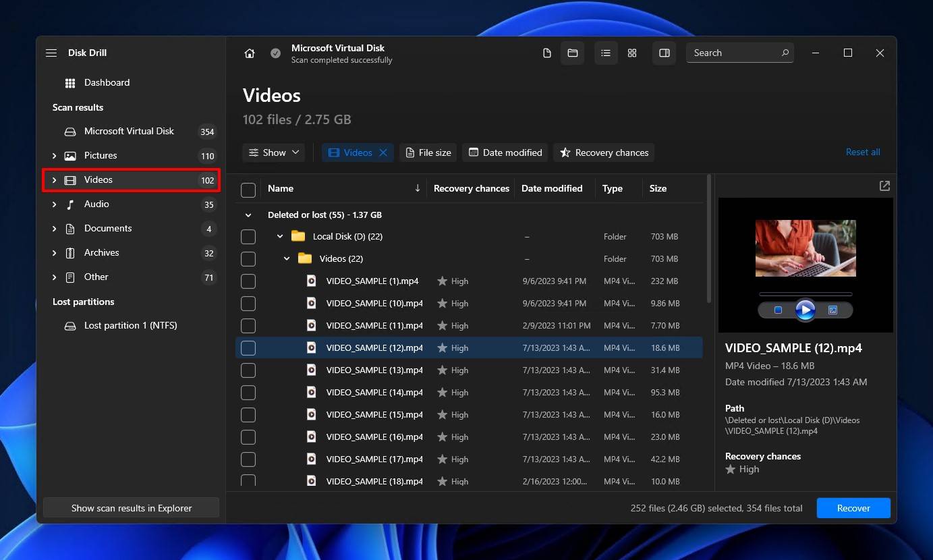Select grid thumbnails view icon
The image size is (933, 560).
coord(632,53)
